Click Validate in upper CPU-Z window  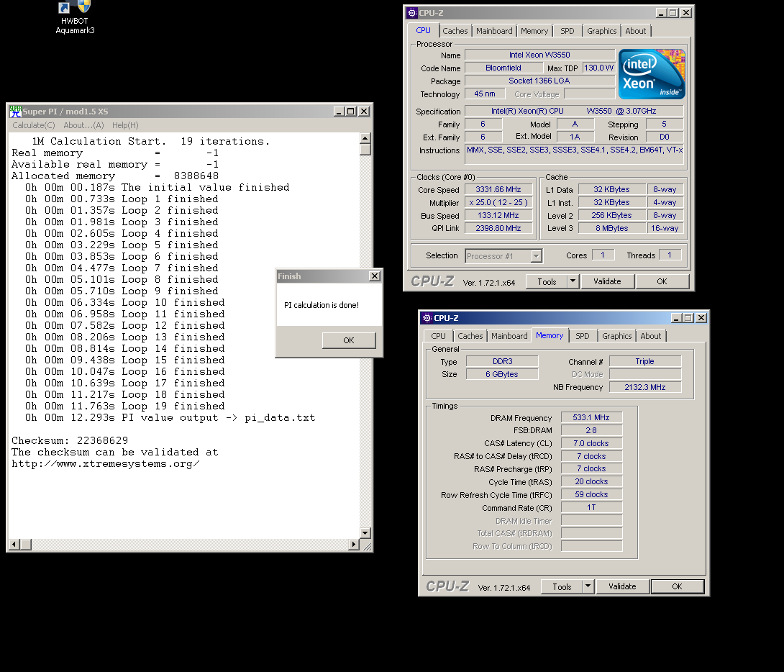(x=607, y=281)
